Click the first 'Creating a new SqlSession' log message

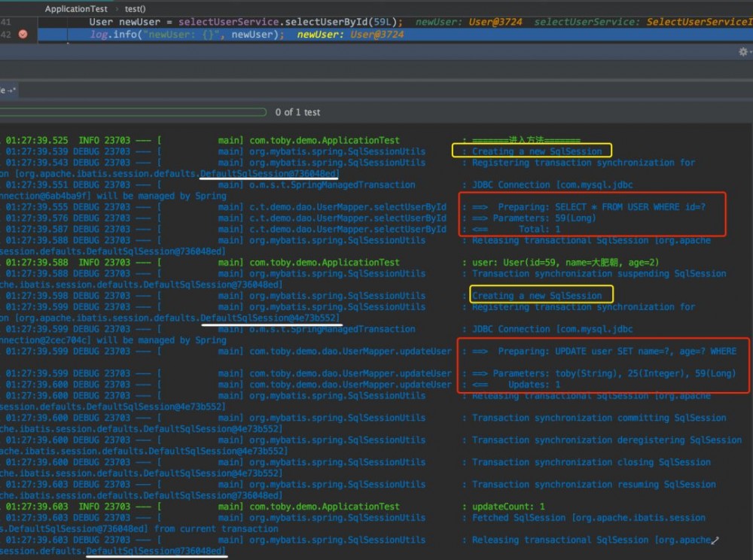pos(537,151)
